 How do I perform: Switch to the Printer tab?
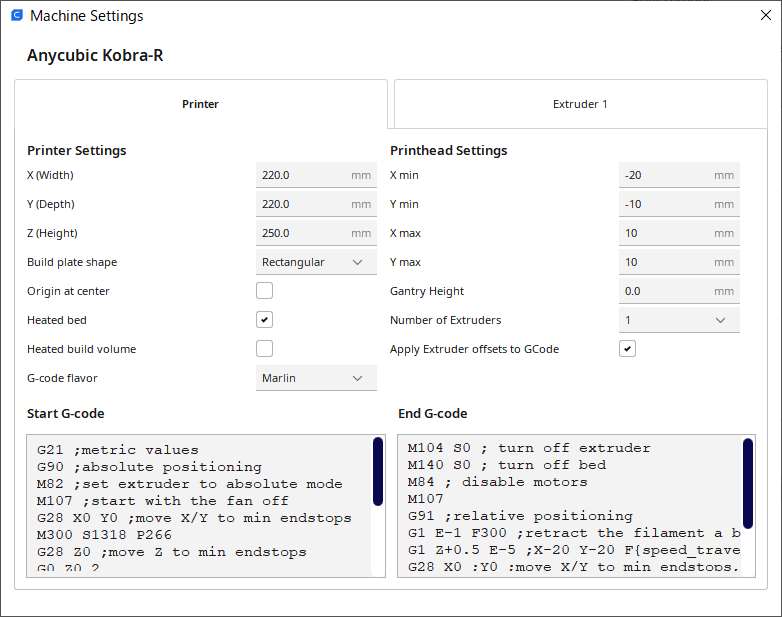coord(200,104)
